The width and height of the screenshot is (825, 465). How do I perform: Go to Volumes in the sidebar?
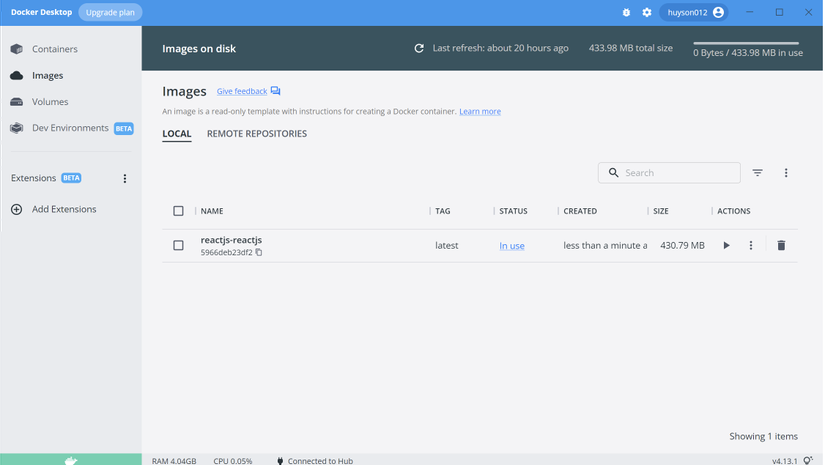[x=50, y=102]
